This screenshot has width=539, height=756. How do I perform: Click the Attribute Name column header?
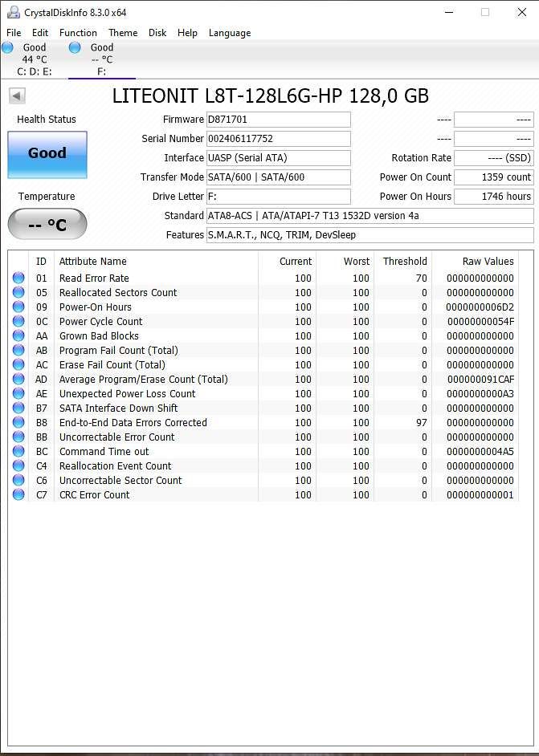coord(156,262)
